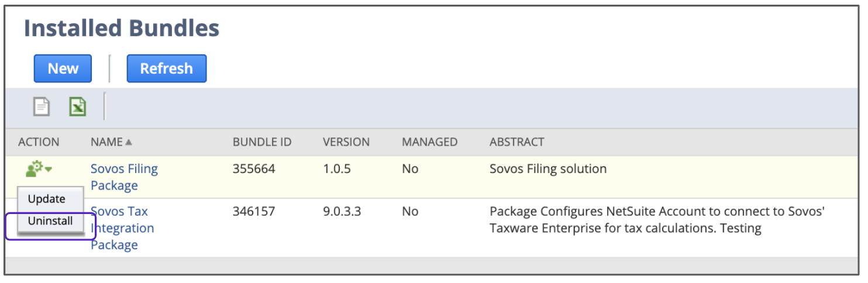Image resolution: width=868 pixels, height=283 pixels.
Task: Click the CSV export document icon
Action: click(x=41, y=106)
